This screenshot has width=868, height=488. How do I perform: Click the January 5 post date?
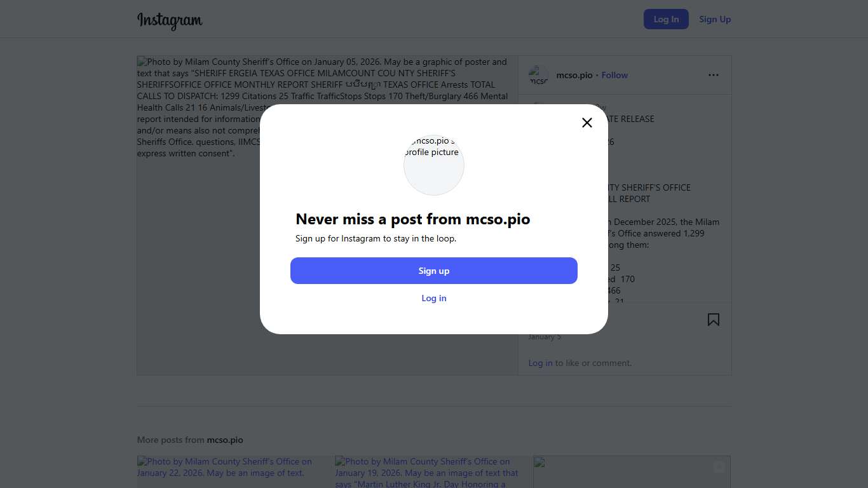pos(545,337)
